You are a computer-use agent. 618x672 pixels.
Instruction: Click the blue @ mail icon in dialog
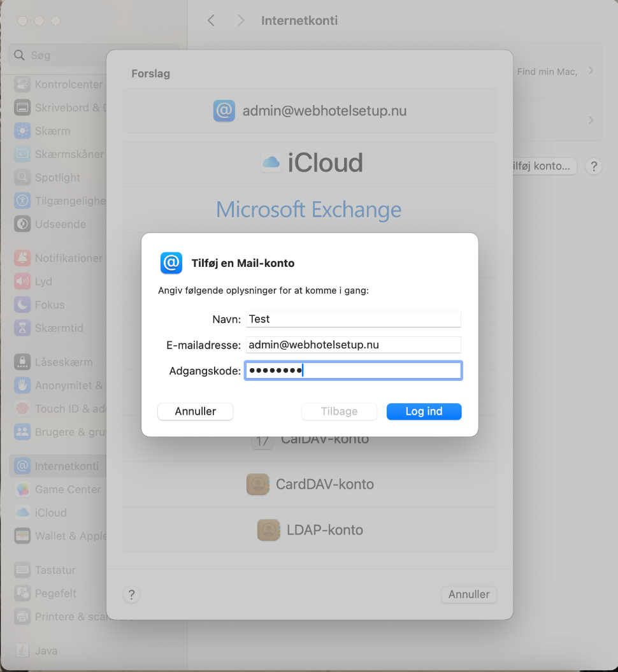coord(171,262)
